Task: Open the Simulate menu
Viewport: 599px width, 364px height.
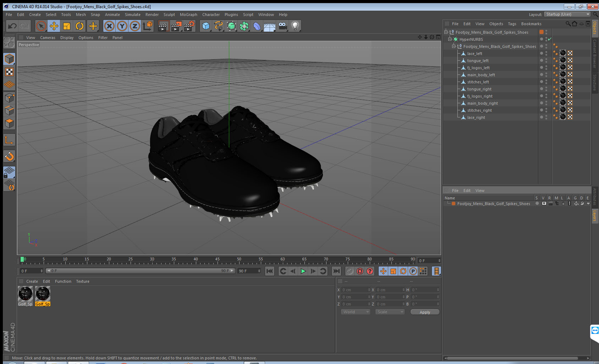Action: coord(132,15)
